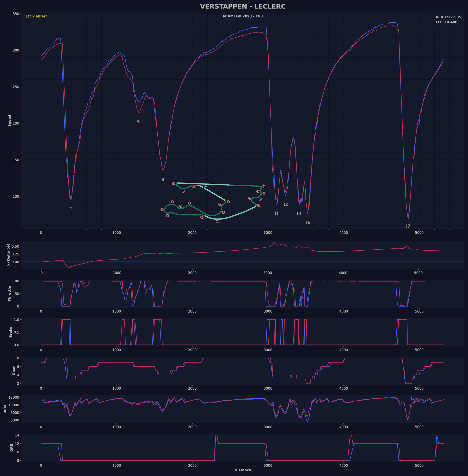The width and height of the screenshot is (468, 476).
Task: Click corner label 5 on speed trace
Action: tap(138, 122)
